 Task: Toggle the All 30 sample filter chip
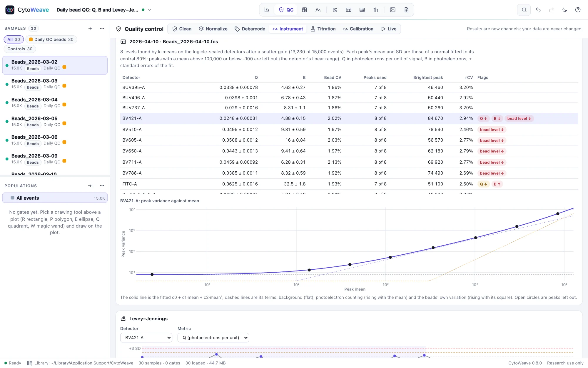(14, 39)
